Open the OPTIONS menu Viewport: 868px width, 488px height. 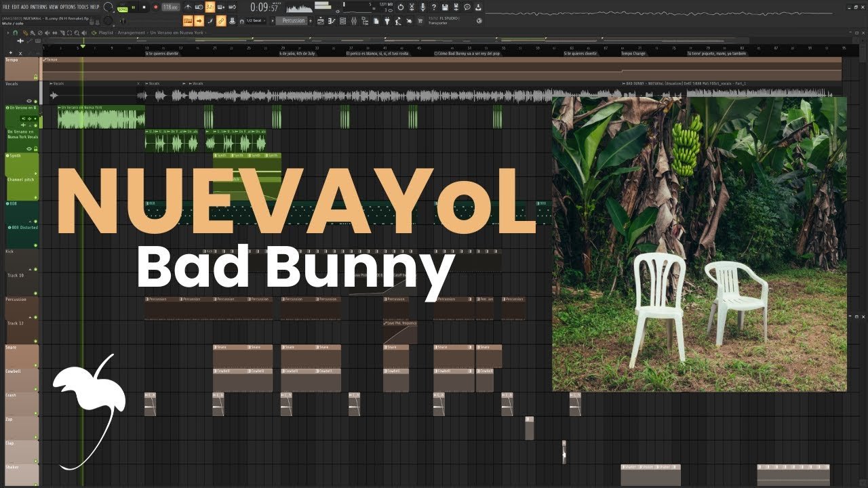point(68,7)
